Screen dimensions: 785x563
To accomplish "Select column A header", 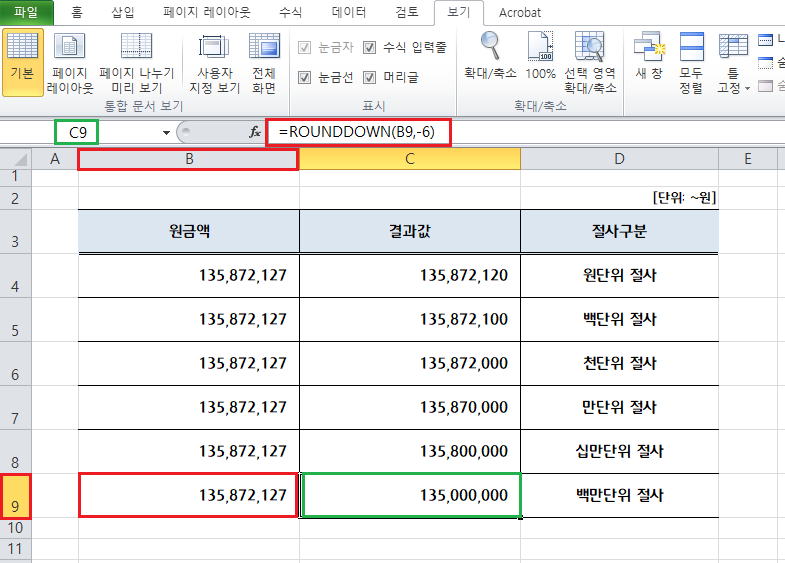I will pos(55,159).
